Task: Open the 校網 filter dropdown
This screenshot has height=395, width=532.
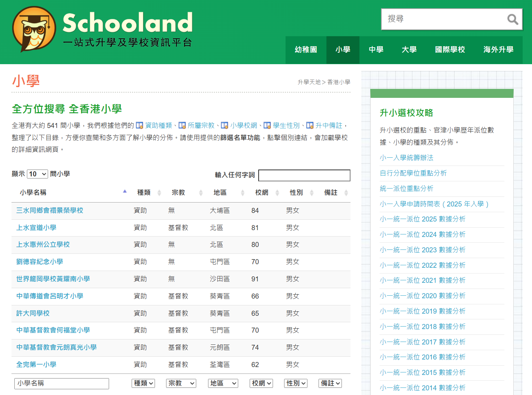Action: [x=261, y=383]
